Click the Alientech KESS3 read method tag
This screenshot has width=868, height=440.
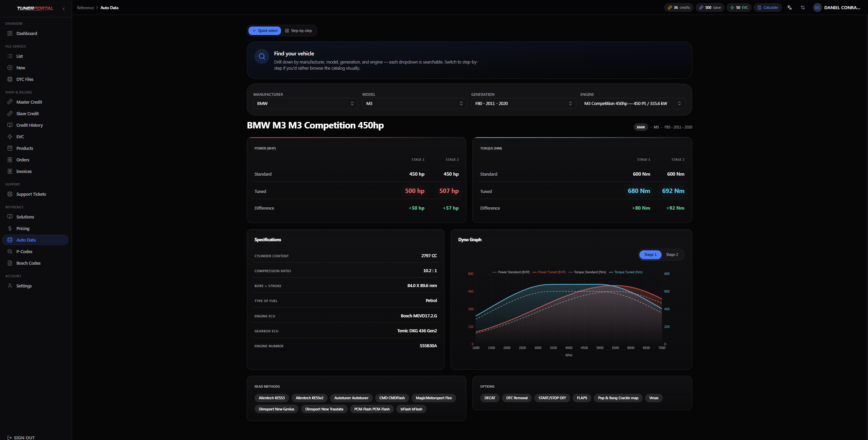272,398
